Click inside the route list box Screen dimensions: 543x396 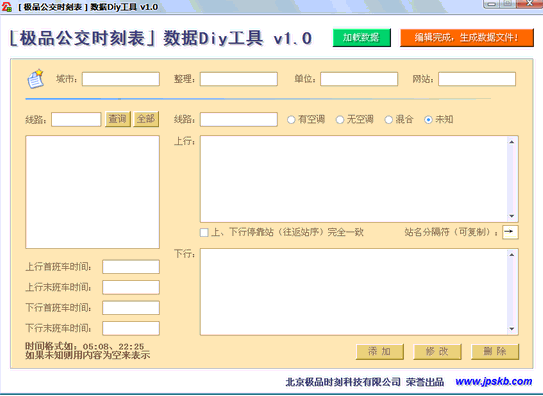click(x=92, y=192)
